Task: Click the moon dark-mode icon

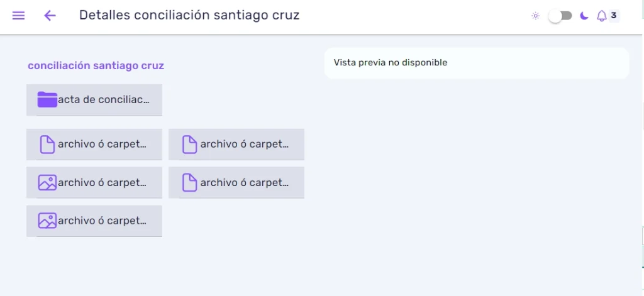Action: pos(584,16)
